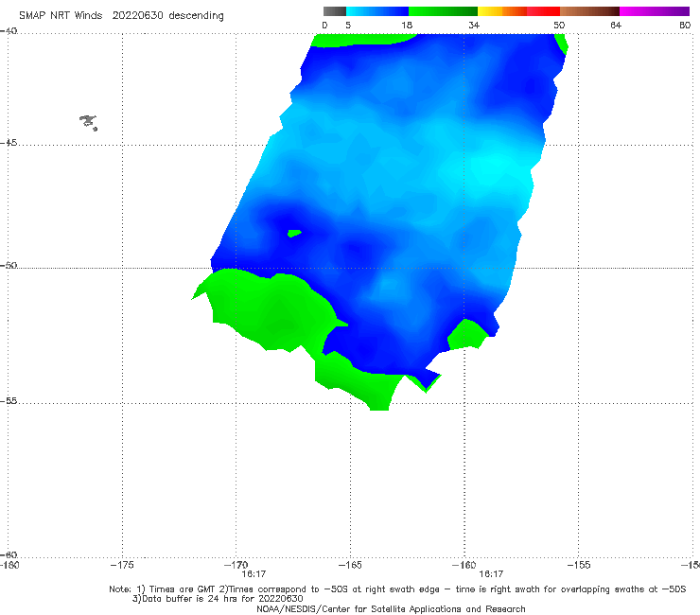Viewport: 700px width, 615px height.
Task: Click the tiny green patch inside the blue swath
Action: [x=294, y=233]
